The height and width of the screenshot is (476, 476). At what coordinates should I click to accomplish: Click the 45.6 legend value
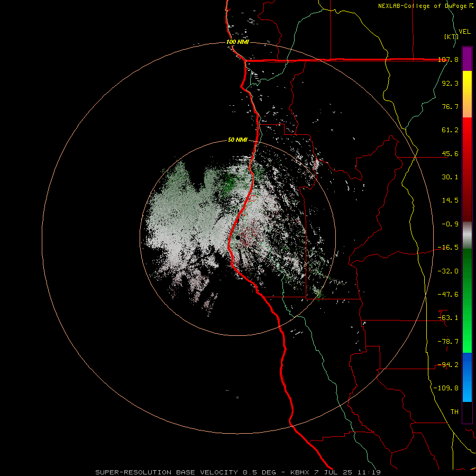[x=450, y=153]
